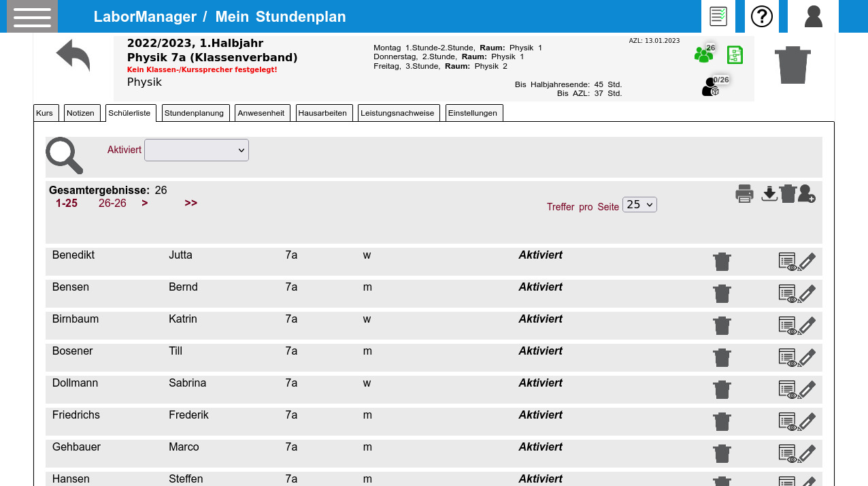This screenshot has width=868, height=486.
Task: Delete student Gehbauer Marco
Action: coord(722,453)
